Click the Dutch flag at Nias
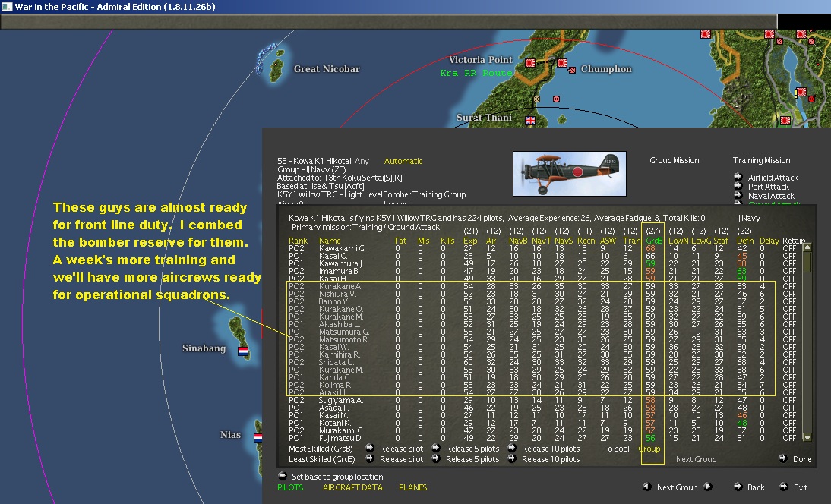Viewport: 831px width, 504px height. click(x=258, y=438)
